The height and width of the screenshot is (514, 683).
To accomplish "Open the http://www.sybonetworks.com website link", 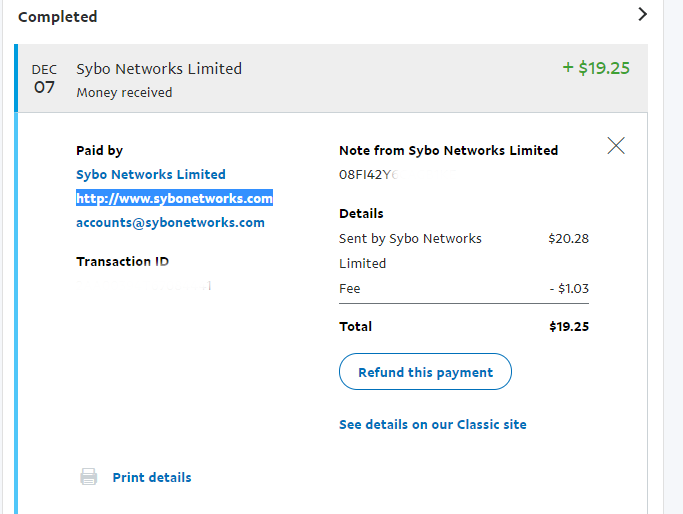I will [x=174, y=198].
